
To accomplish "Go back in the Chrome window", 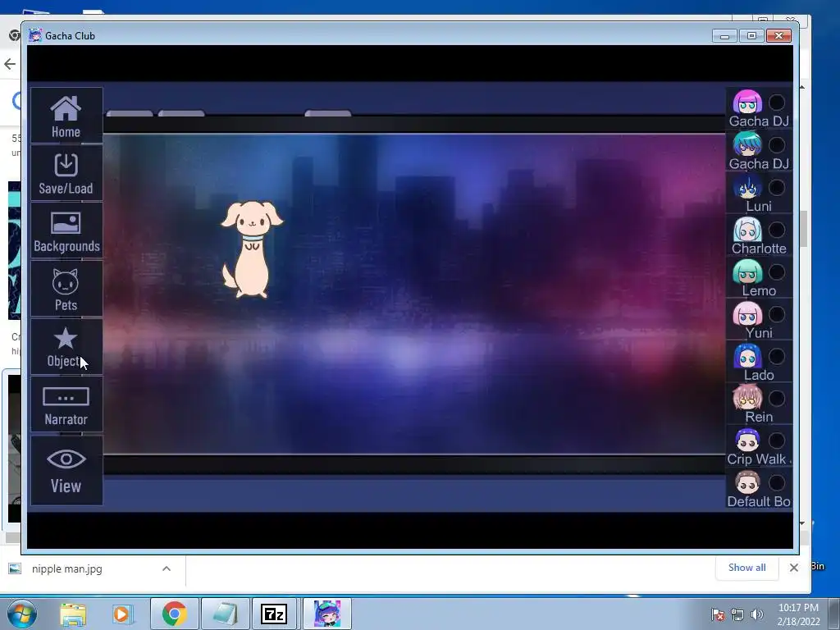I will 10,64.
